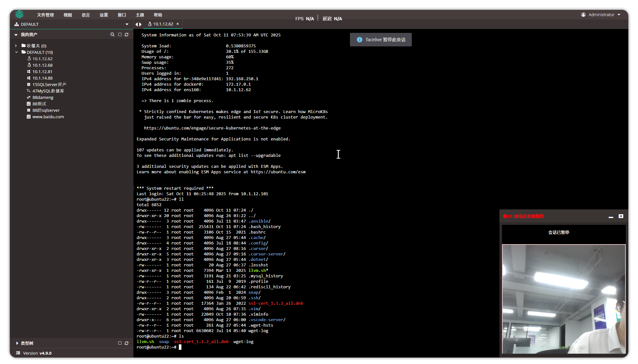Open the 主题 menu
Viewport: 638px width, 364px height.
[140, 15]
